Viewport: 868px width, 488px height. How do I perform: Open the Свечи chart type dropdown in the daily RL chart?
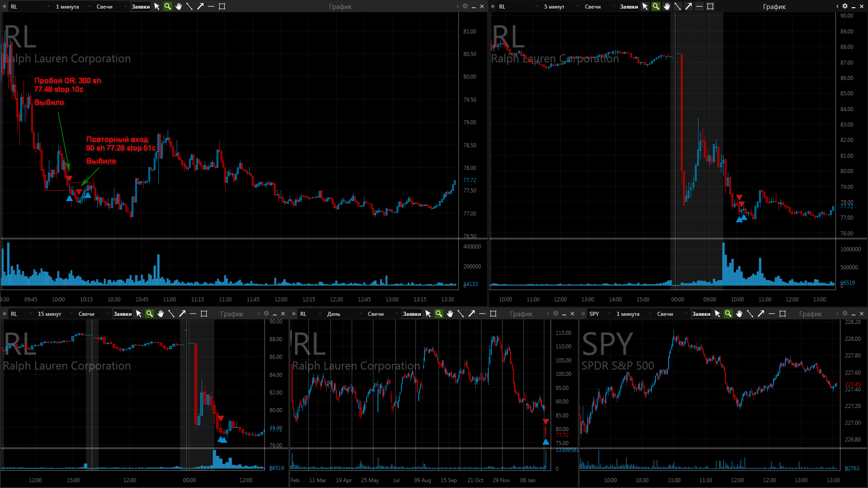(382, 314)
